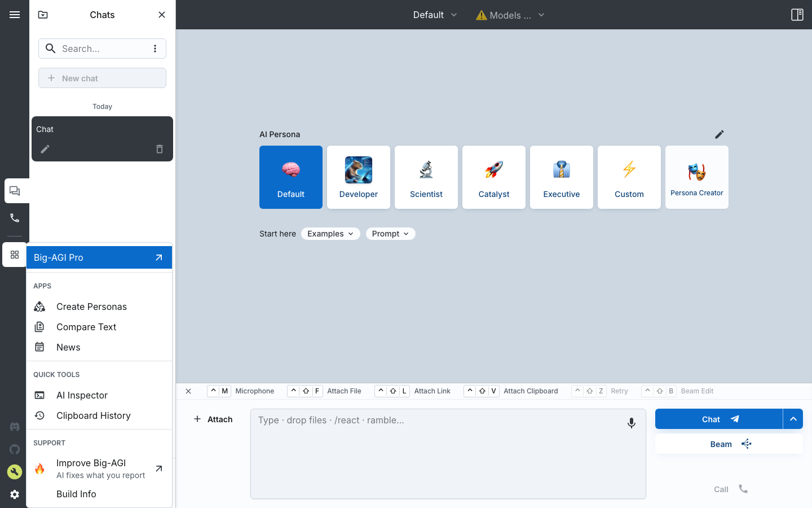
Task: Edit AI personas with pencil icon
Action: (720, 134)
